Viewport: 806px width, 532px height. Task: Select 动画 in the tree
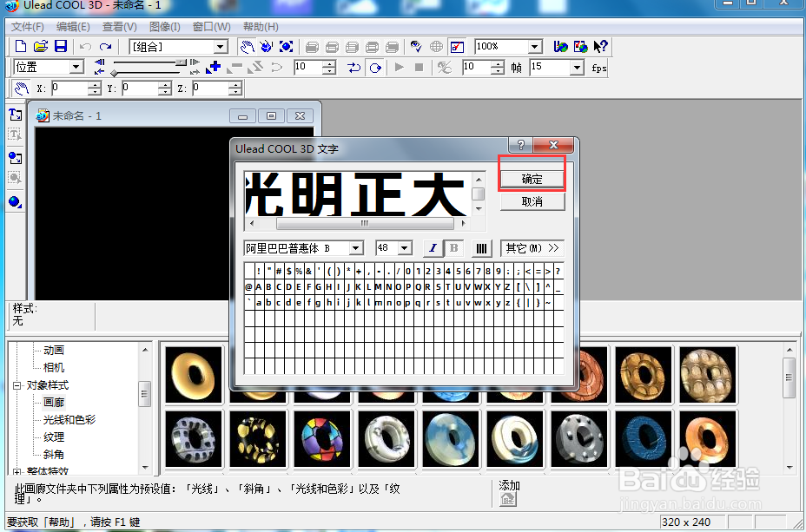pyautogui.click(x=54, y=351)
